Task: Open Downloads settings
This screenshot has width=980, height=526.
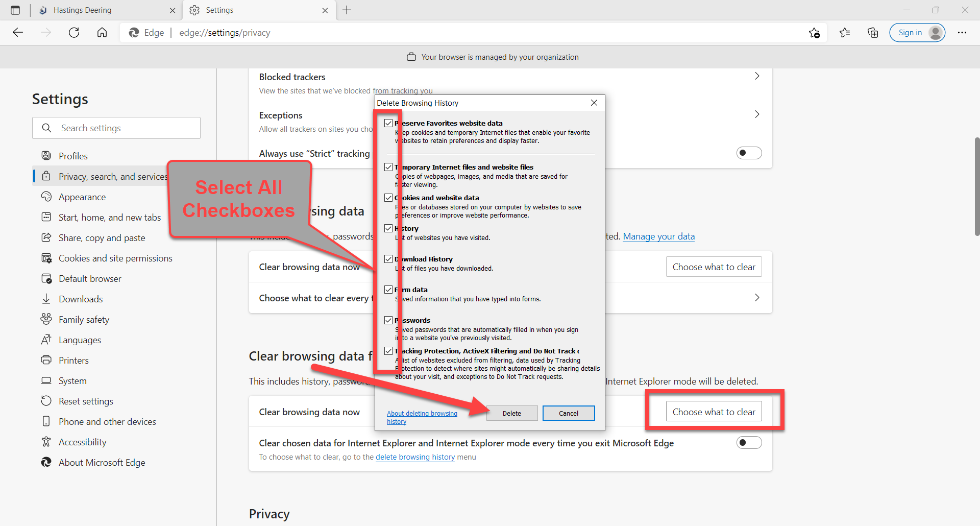Action: pyautogui.click(x=81, y=299)
